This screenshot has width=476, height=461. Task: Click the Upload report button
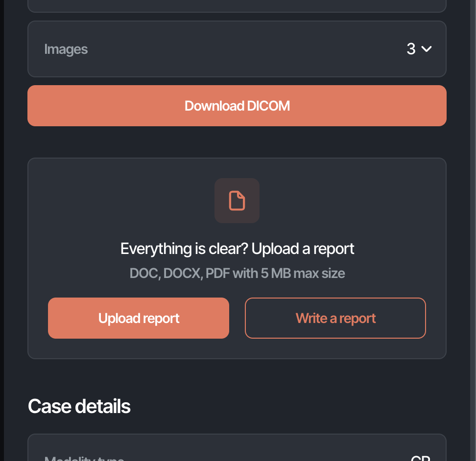(x=139, y=318)
